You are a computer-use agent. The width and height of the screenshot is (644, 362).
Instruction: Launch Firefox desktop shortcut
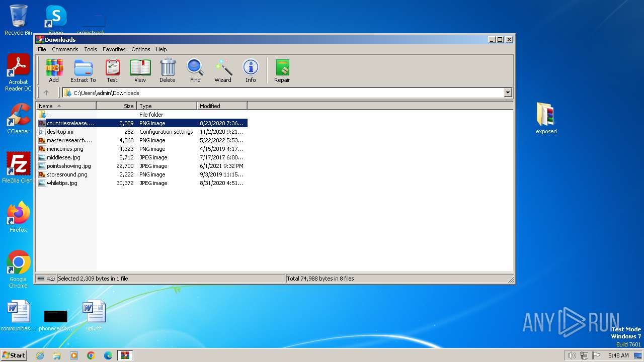point(18,217)
